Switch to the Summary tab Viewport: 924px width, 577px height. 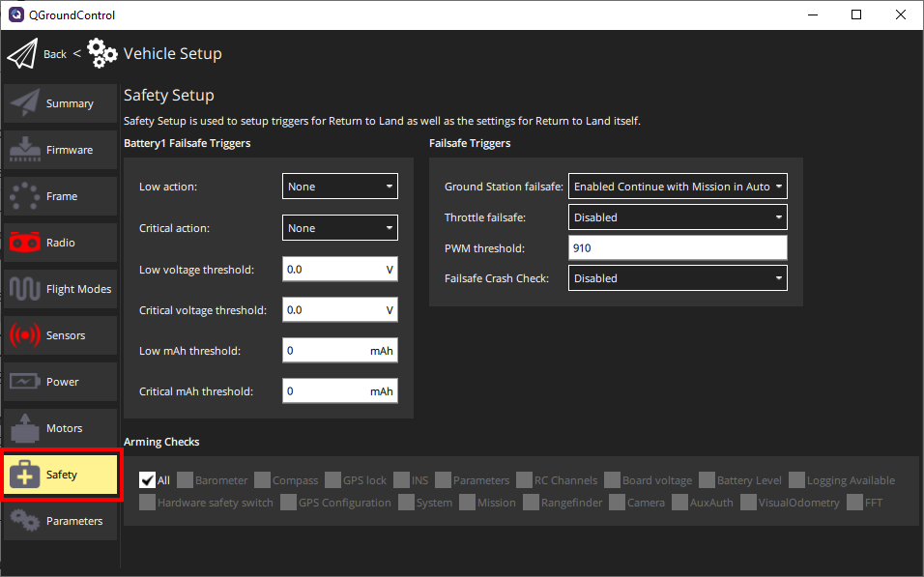pyautogui.click(x=61, y=103)
